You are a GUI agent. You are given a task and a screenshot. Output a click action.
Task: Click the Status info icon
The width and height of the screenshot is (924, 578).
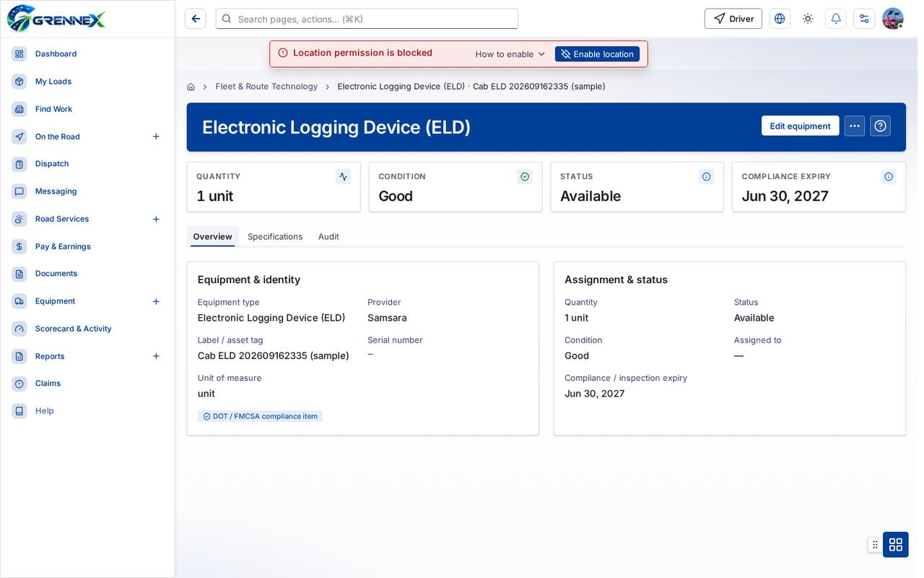(x=707, y=176)
